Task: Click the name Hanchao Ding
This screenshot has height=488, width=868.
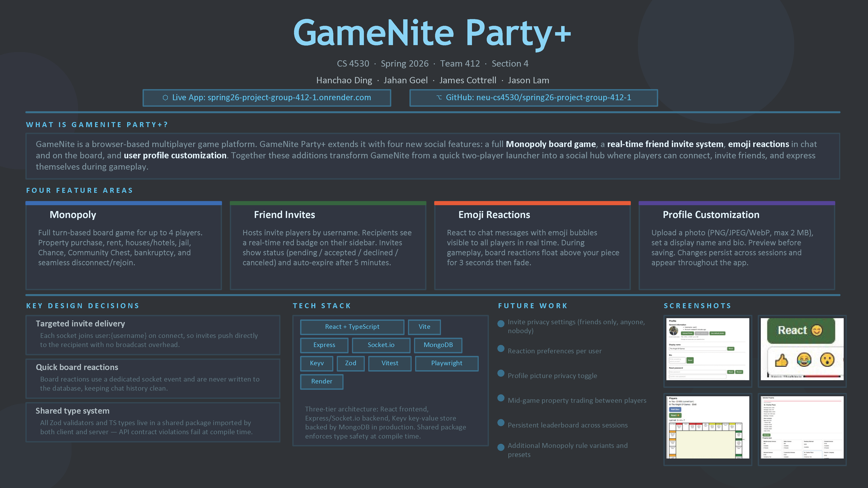Action: [x=344, y=80]
